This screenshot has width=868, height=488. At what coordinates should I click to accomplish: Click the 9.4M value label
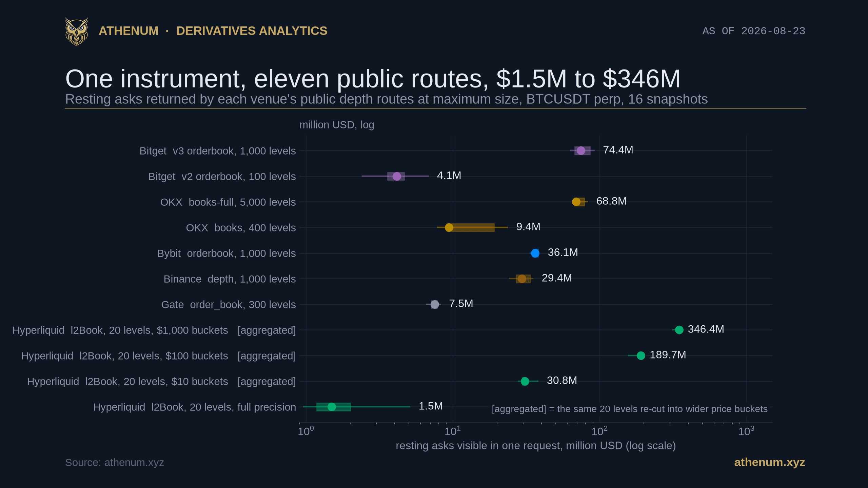[528, 227]
